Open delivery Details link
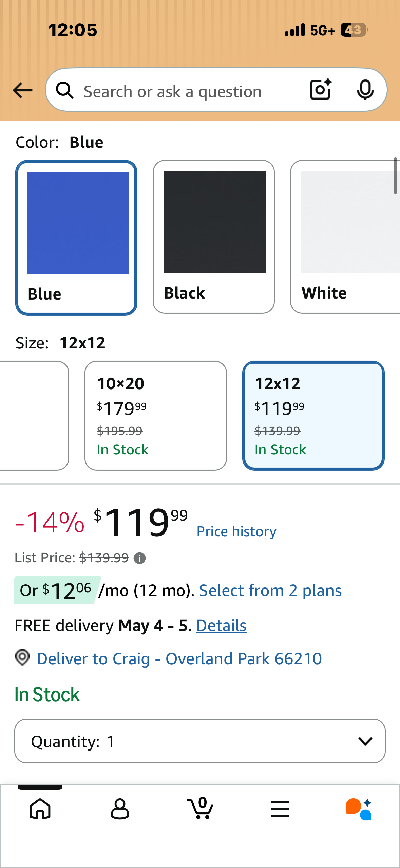 coord(221,626)
